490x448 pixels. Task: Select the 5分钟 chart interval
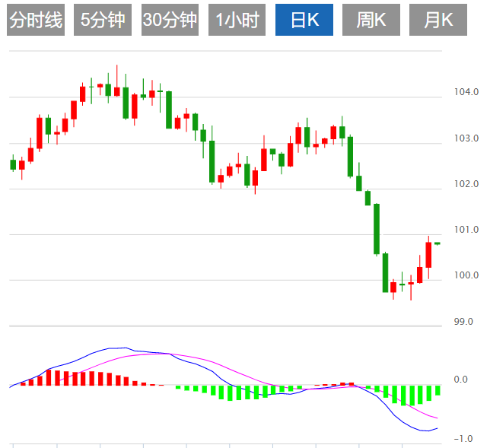pos(103,20)
